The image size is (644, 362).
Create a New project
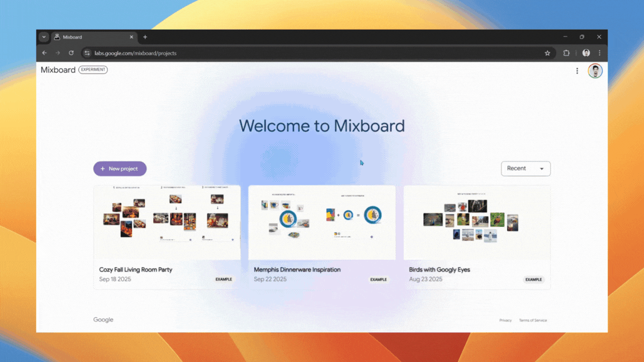[120, 169]
